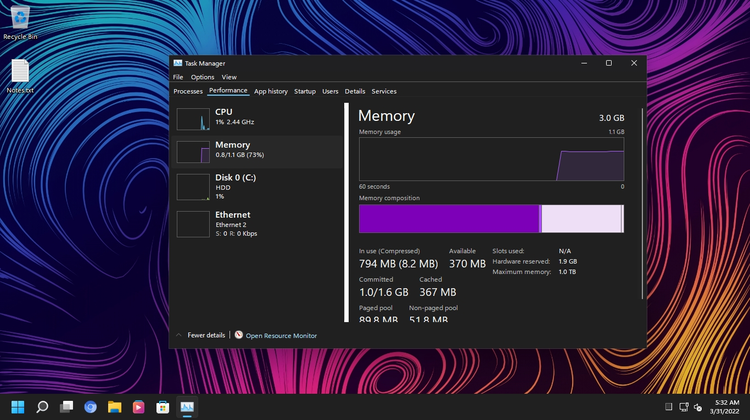Screen dimensions: 750x420
Task: Open the Startup tab
Action: point(305,91)
